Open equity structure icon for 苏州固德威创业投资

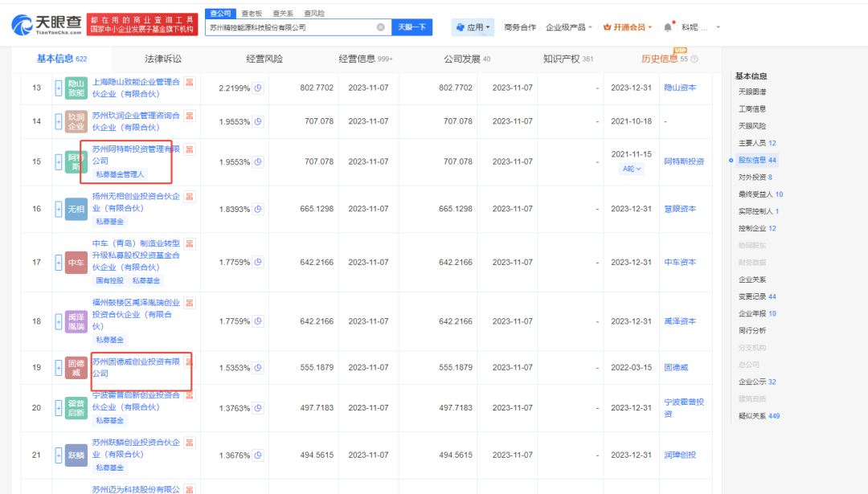(x=190, y=361)
